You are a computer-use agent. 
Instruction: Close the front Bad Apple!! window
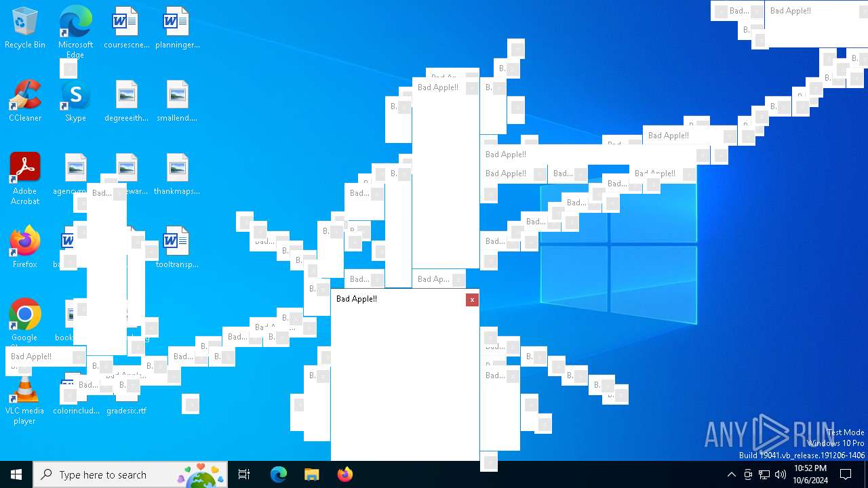tap(472, 300)
